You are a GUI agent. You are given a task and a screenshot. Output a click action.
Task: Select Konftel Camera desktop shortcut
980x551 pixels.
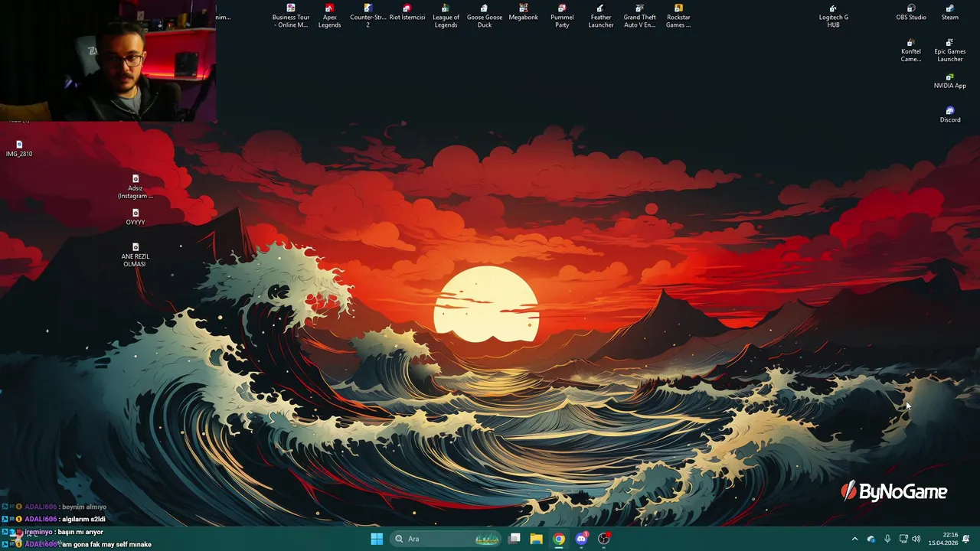[911, 51]
